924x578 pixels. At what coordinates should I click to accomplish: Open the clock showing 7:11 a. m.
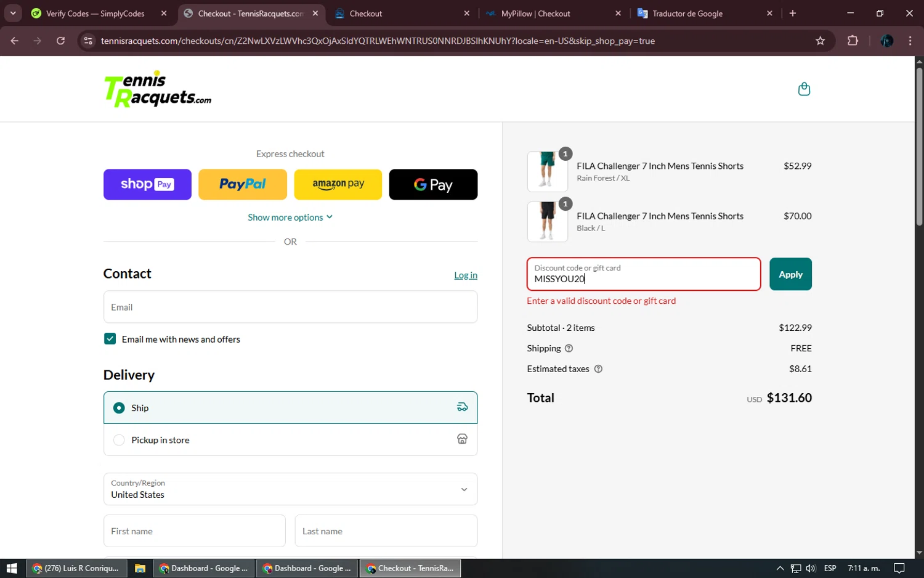point(864,568)
